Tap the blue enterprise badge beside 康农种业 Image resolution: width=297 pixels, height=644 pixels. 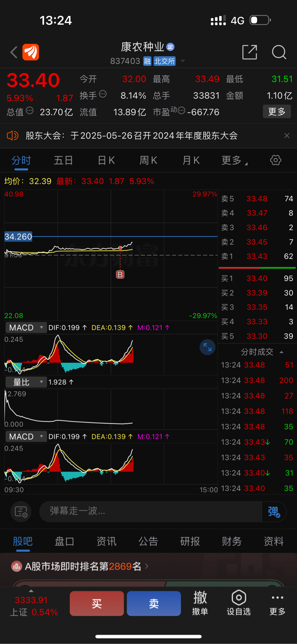click(x=170, y=47)
